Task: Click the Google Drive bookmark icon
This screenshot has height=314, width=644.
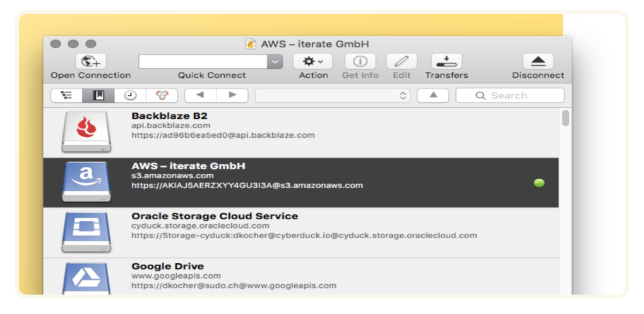Action: pyautogui.click(x=86, y=278)
